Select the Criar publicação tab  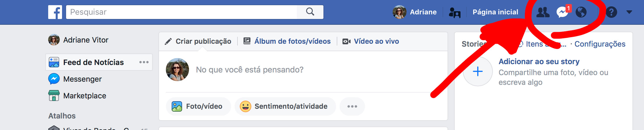coord(198,41)
